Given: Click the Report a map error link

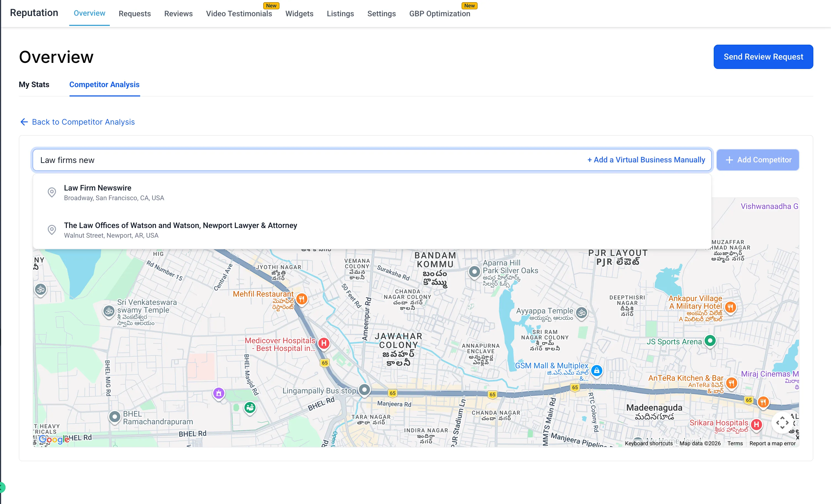Looking at the screenshot, I should pyautogui.click(x=772, y=443).
